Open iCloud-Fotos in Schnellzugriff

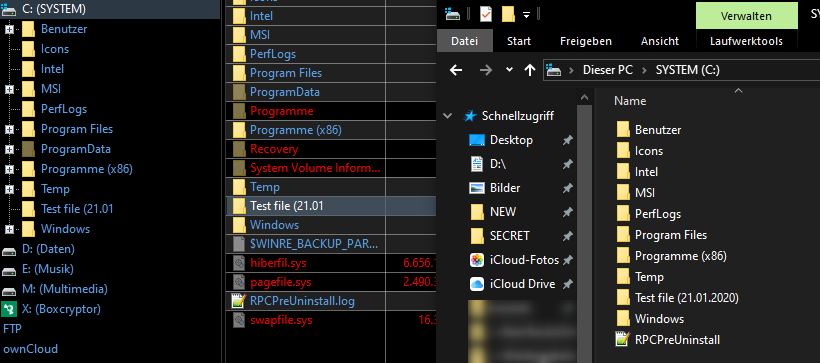525,260
